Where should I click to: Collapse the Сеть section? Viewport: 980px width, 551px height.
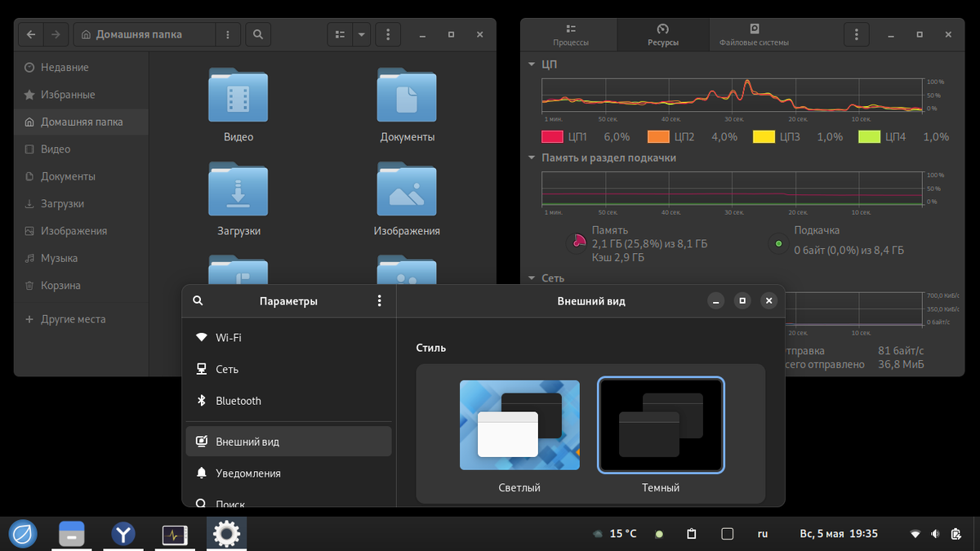(x=532, y=278)
